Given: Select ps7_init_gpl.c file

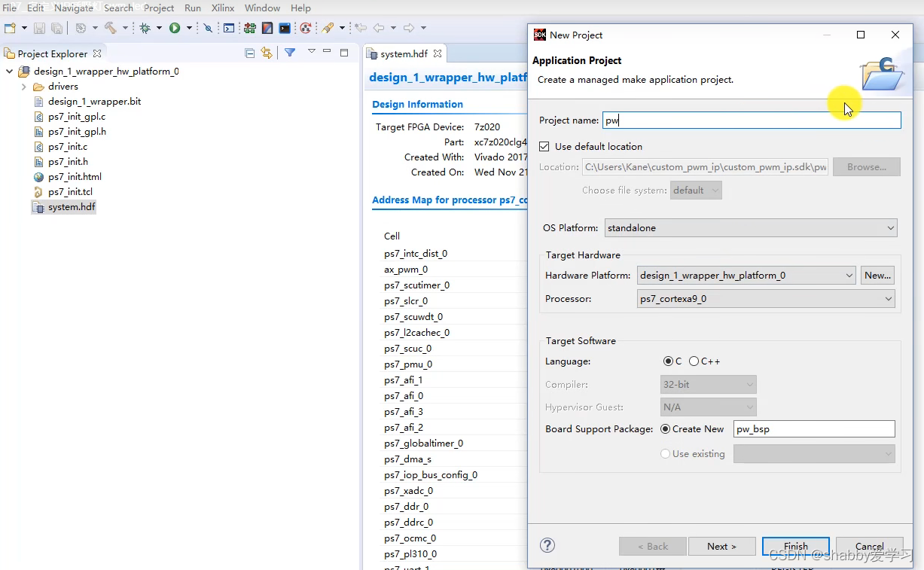Looking at the screenshot, I should point(77,117).
